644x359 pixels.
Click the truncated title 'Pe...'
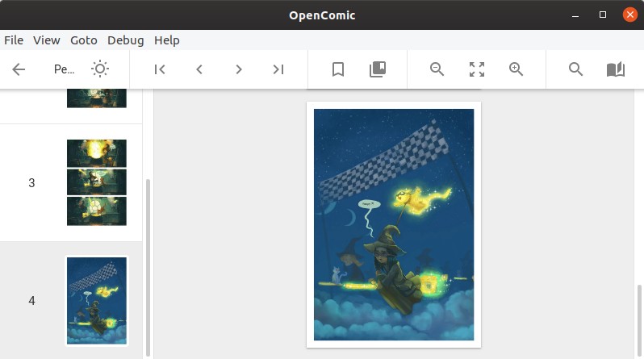click(64, 69)
